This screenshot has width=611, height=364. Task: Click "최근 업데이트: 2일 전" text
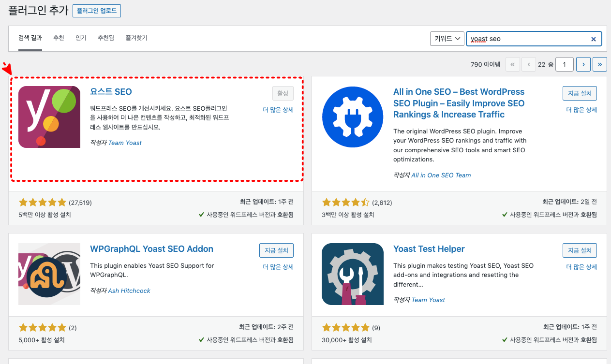569,202
